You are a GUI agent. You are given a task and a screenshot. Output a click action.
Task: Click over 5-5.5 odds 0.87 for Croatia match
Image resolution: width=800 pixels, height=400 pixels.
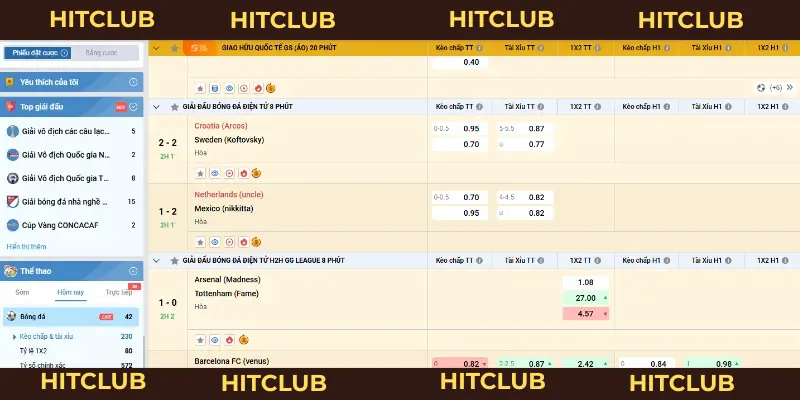pyautogui.click(x=525, y=129)
